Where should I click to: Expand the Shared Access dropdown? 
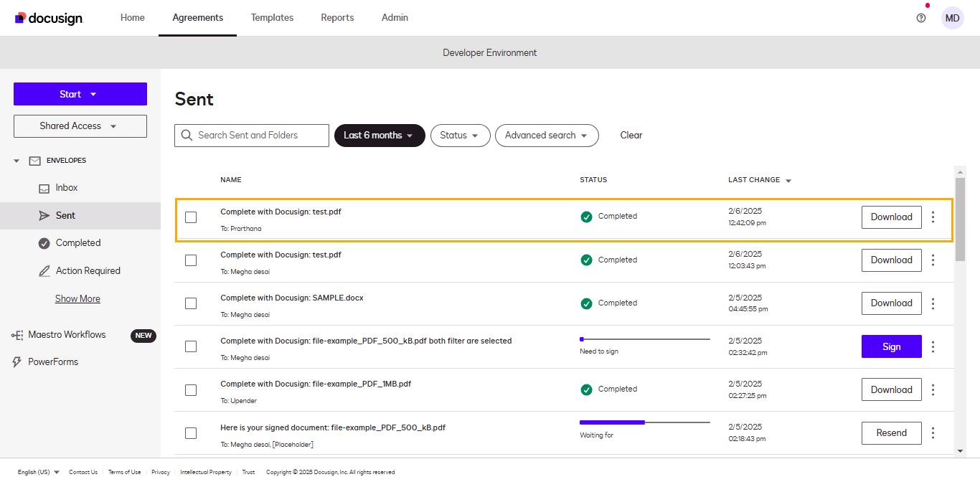pos(80,126)
